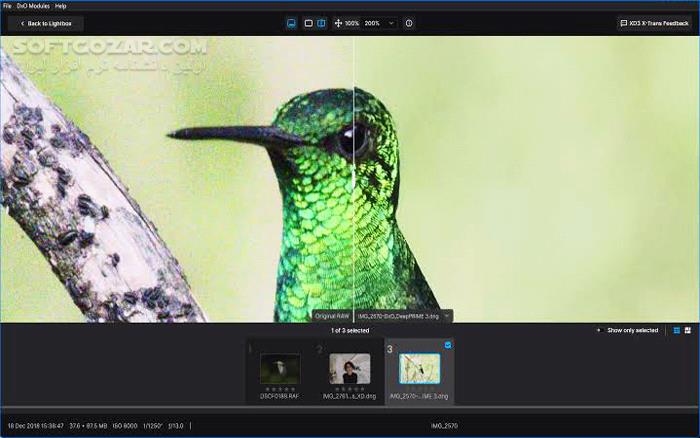Show image information icon

[409, 23]
